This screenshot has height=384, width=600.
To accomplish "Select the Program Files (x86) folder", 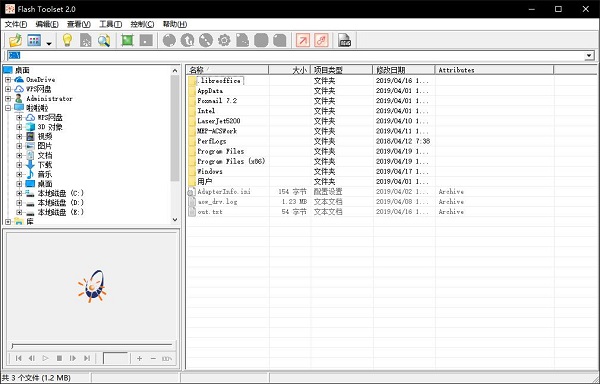I will (231, 161).
